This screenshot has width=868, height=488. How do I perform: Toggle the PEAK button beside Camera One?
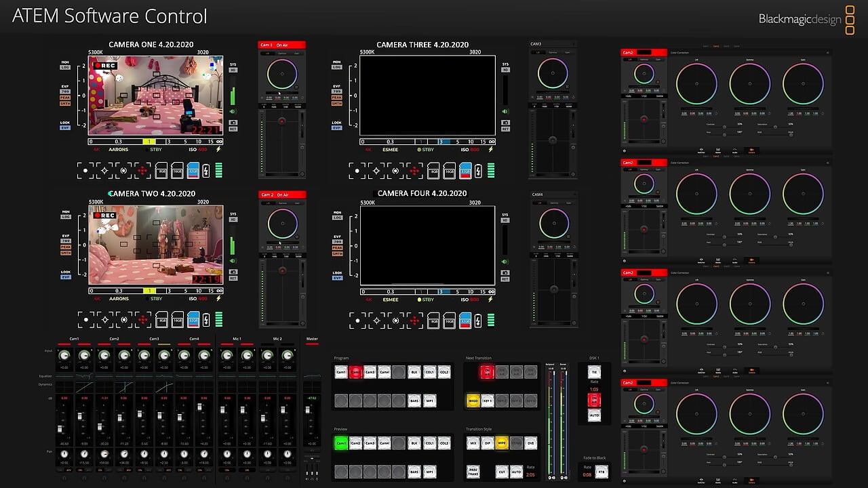tap(65, 97)
